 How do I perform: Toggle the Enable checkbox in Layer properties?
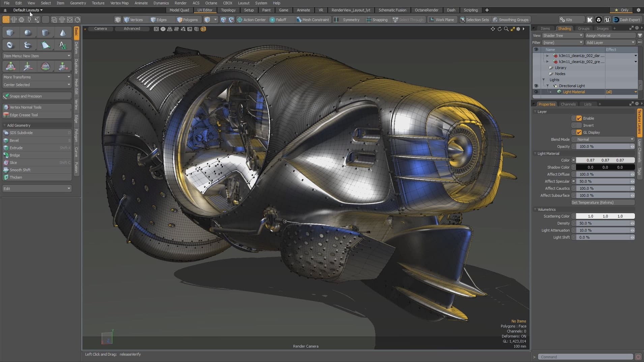579,118
